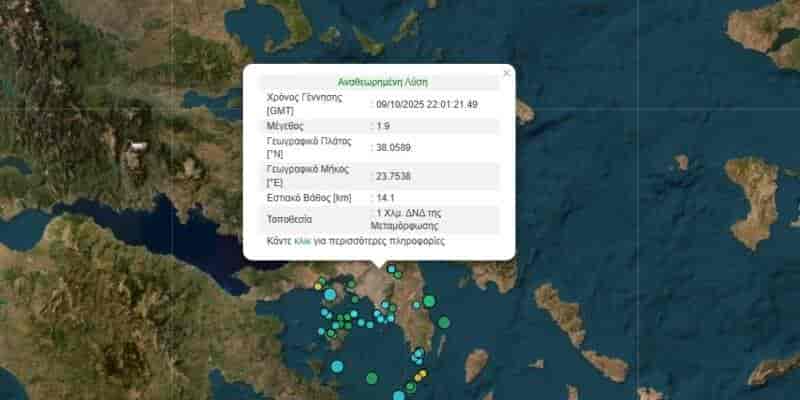Click the green 'κλικ' link for more information
800x400 pixels.
point(304,242)
